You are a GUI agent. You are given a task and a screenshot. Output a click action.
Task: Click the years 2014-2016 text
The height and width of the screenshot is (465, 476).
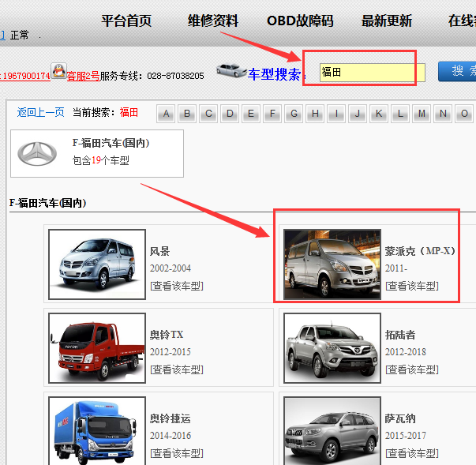click(171, 436)
